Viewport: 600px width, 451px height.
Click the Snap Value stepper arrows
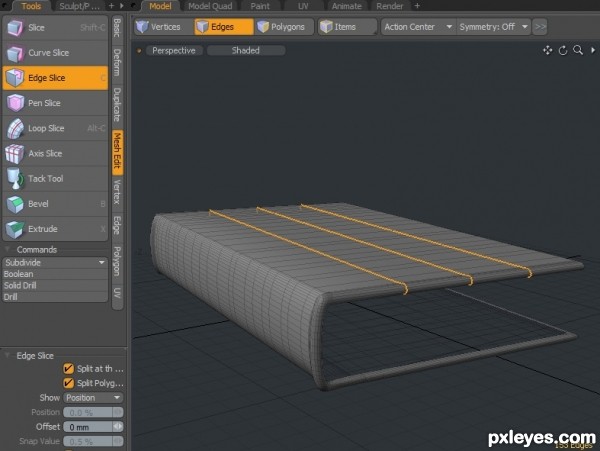pyautogui.click(x=118, y=441)
